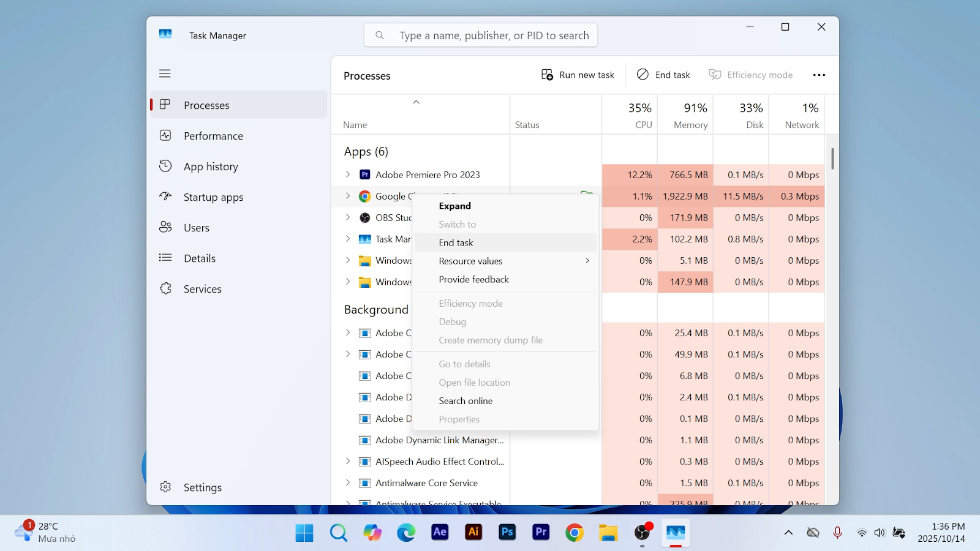Click the microphone icon in system tray
Image resolution: width=980 pixels, height=551 pixels.
tap(837, 533)
